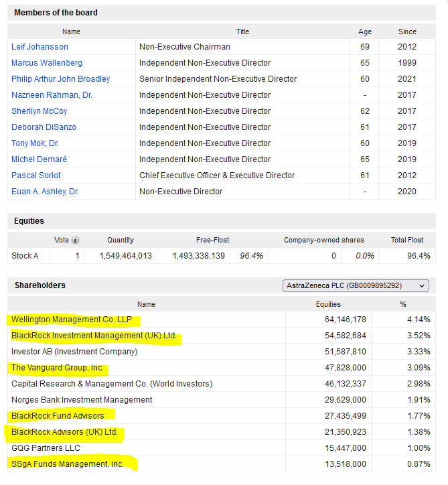
Task: Click GQG equities value 15,447,000
Action: tap(346, 448)
